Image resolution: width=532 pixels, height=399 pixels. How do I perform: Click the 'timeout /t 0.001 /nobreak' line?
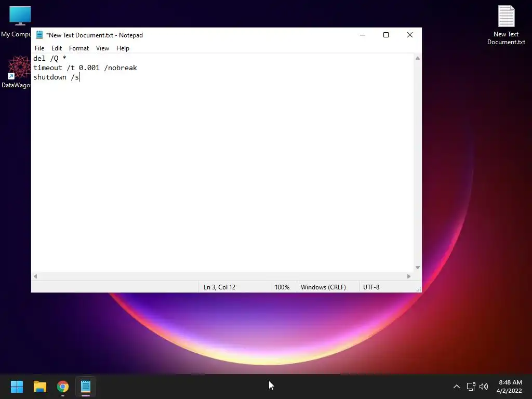pyautogui.click(x=85, y=68)
